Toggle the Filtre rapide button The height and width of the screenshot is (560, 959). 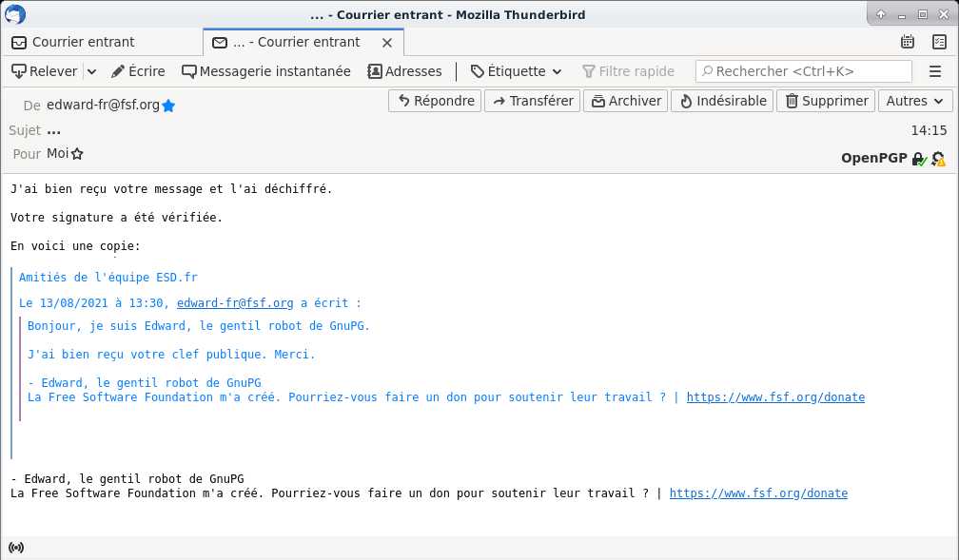(x=628, y=71)
